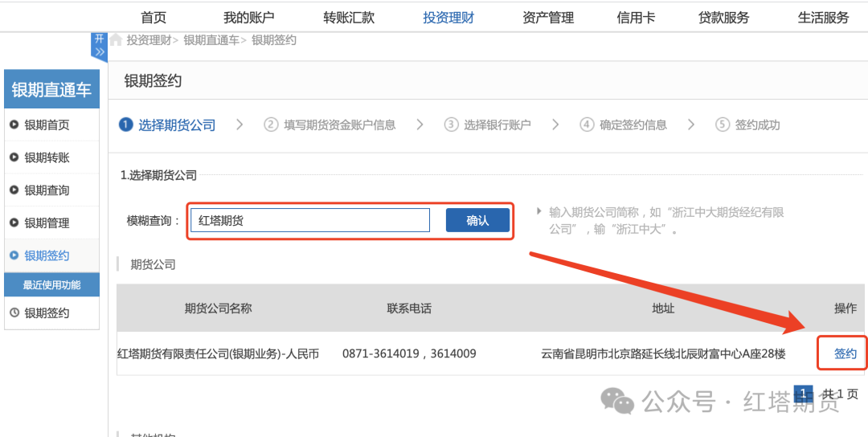Screen dimensions: 868x437
Task: Open the 转账汇款 menu
Action: pos(350,18)
